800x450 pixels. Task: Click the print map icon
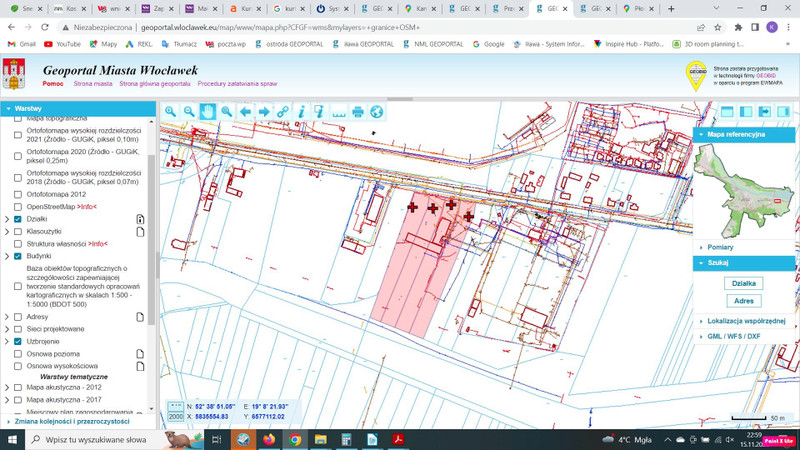pos(358,112)
